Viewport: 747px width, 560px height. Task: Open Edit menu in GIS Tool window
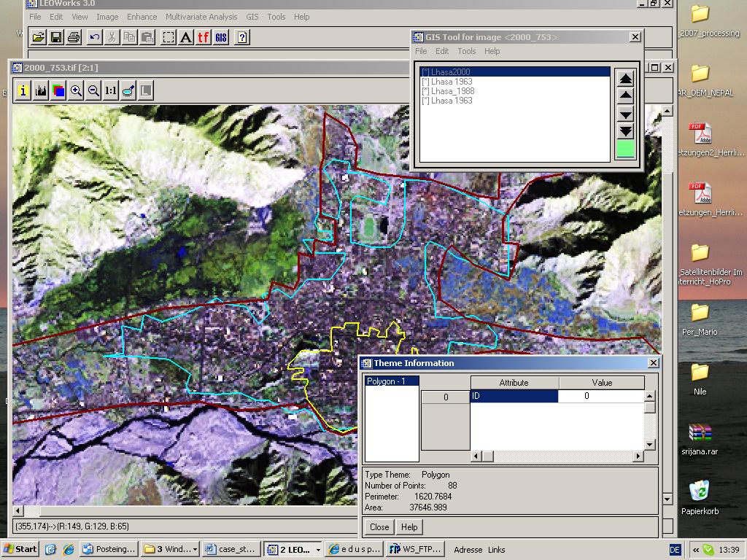coord(442,51)
